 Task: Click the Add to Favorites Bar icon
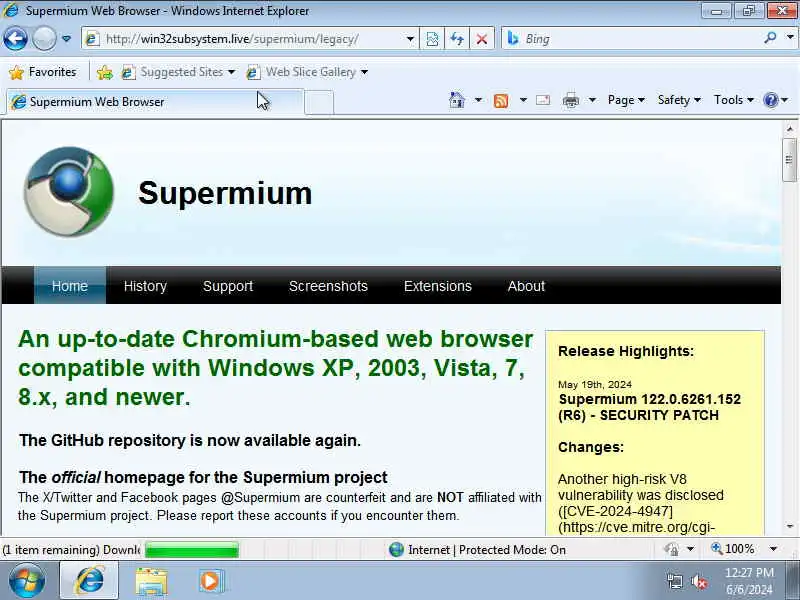click(x=105, y=72)
